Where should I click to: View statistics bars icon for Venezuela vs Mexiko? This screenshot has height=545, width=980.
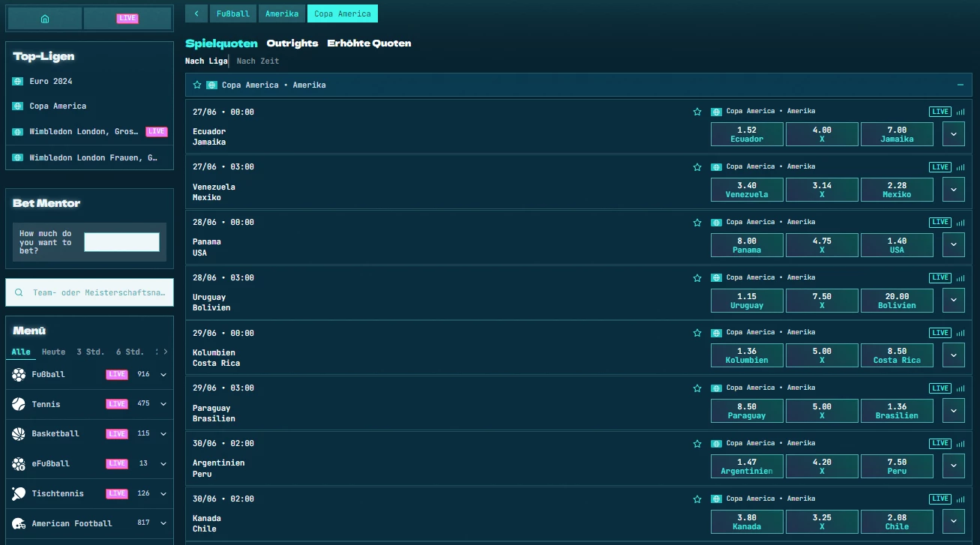coord(961,167)
